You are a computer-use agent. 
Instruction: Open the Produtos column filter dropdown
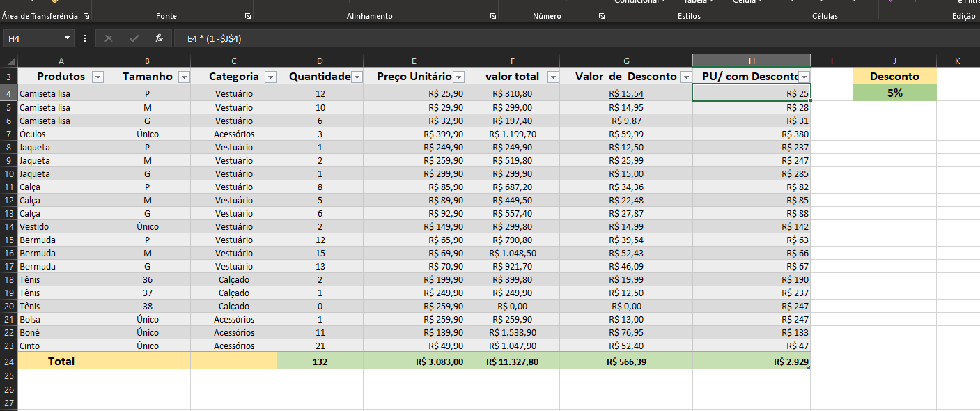(98, 77)
